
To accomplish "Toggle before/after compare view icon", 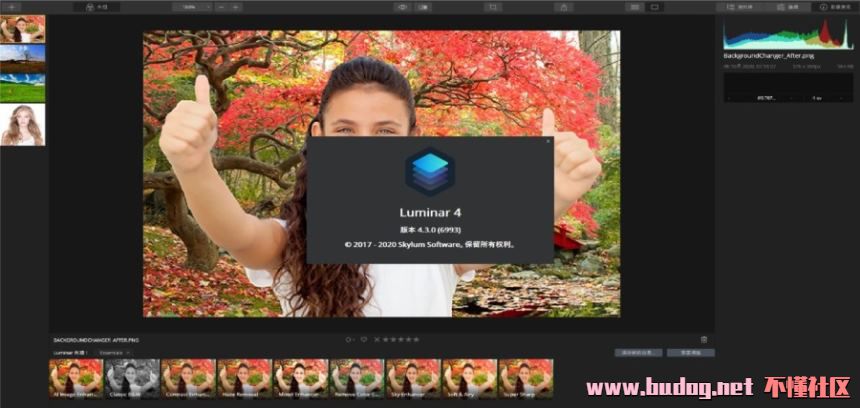I will [x=425, y=7].
